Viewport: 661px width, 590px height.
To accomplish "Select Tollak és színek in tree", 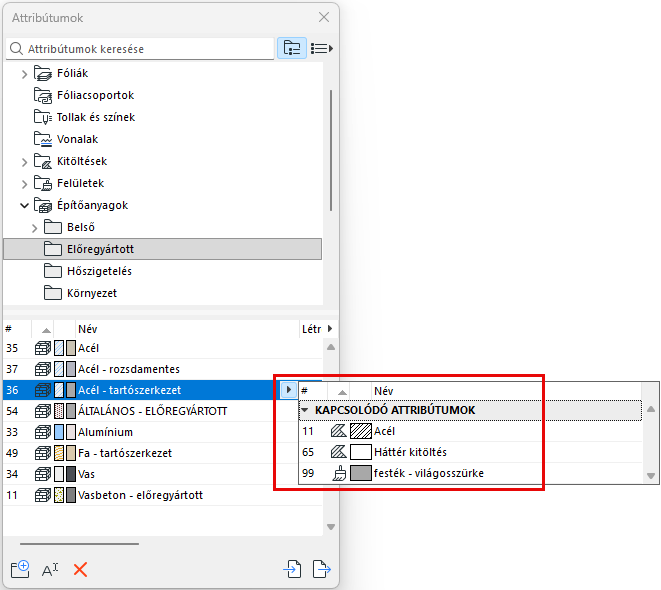I will coord(96,117).
